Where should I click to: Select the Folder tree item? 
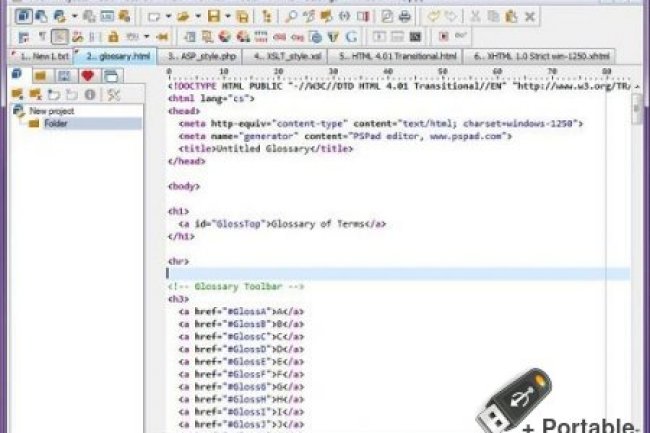point(56,123)
